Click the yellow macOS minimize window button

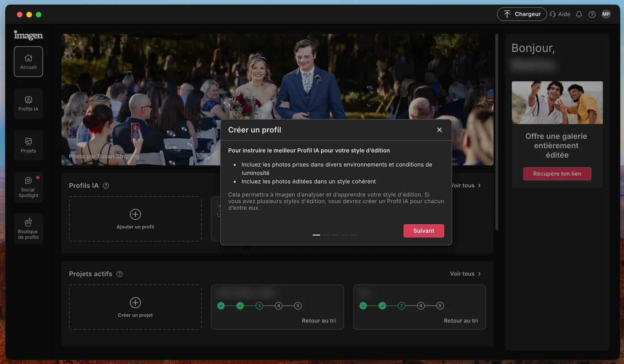click(x=29, y=15)
